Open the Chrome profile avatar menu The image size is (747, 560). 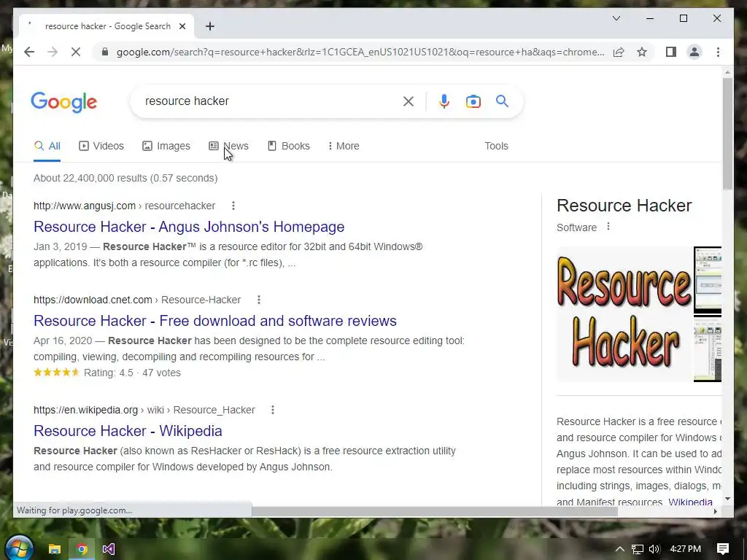(x=694, y=52)
